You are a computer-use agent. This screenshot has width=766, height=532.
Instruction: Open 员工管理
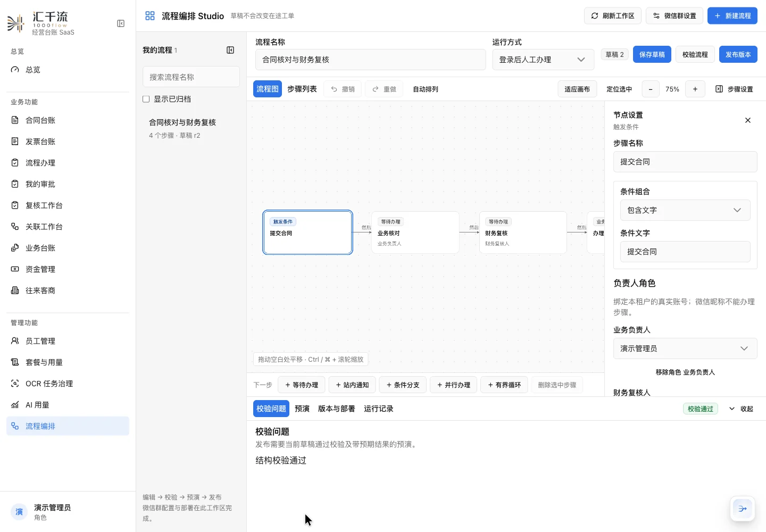point(68,341)
